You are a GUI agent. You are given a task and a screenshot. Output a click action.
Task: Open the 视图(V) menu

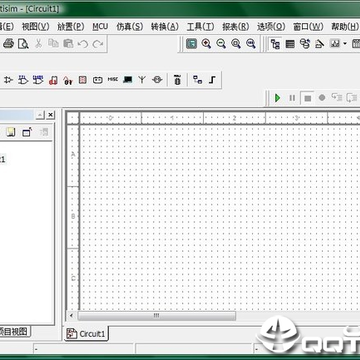pyautogui.click(x=35, y=27)
